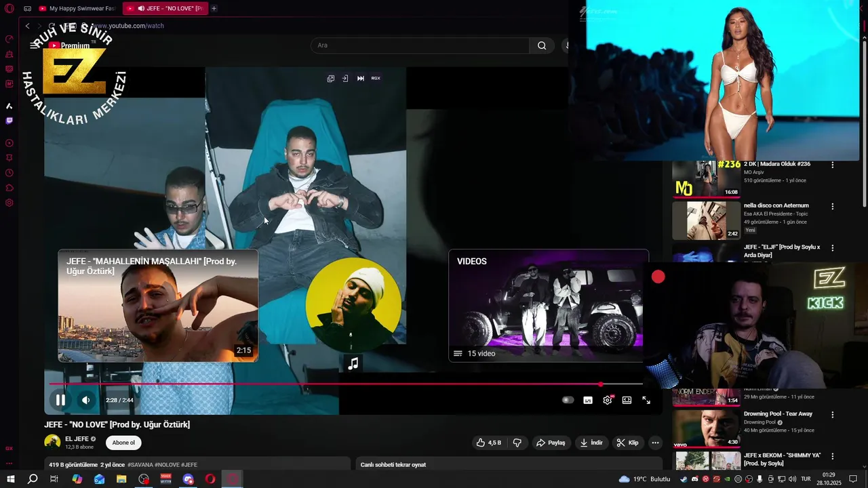Screen dimensions: 868x488
Task: Open History clock icon in sidebar
Action: tap(9, 173)
